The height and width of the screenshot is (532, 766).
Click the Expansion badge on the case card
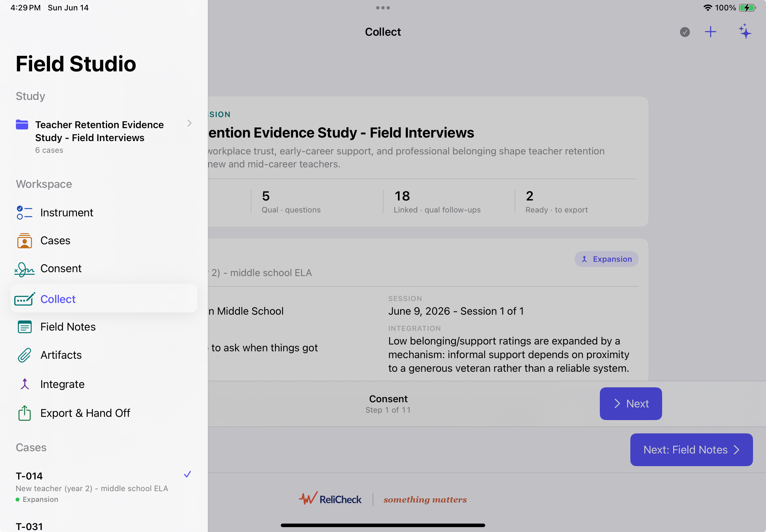pos(606,259)
